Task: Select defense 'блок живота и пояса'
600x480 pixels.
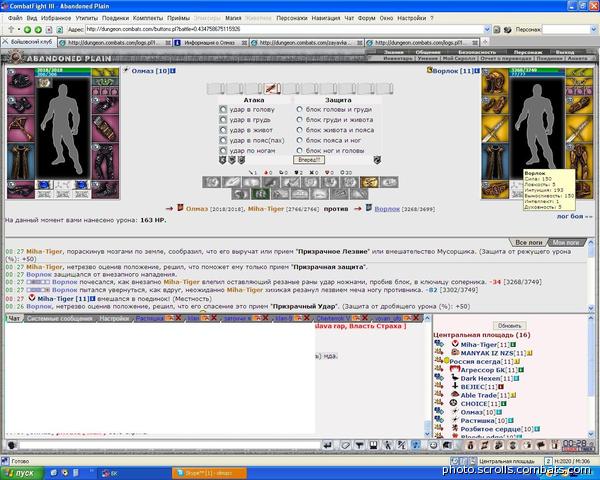Action: click(300, 130)
